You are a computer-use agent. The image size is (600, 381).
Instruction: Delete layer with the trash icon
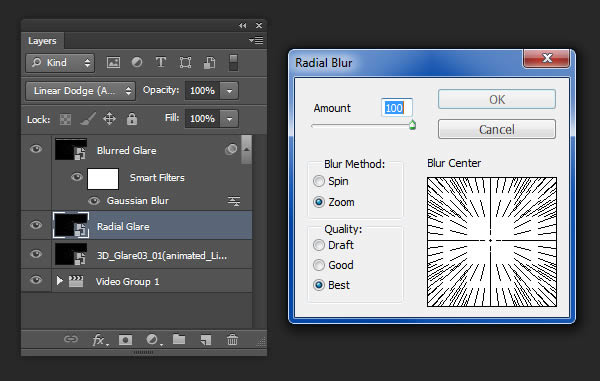pyautogui.click(x=232, y=339)
